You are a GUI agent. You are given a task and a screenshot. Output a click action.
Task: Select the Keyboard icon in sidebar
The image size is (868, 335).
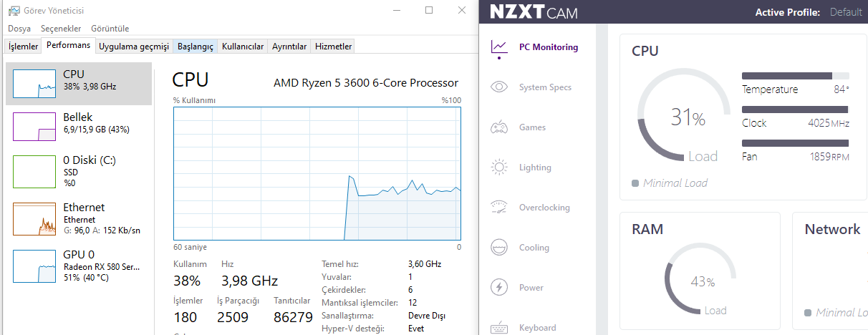click(499, 328)
